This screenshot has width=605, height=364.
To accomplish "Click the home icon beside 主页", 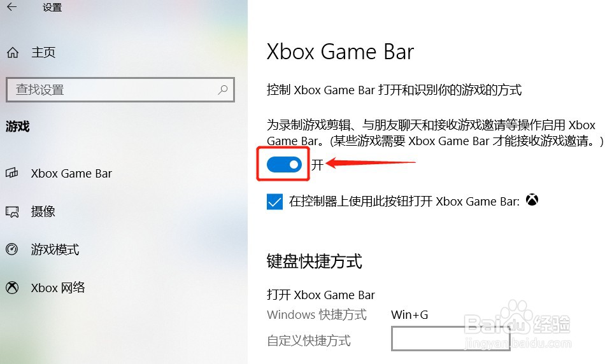I will 12,52.
